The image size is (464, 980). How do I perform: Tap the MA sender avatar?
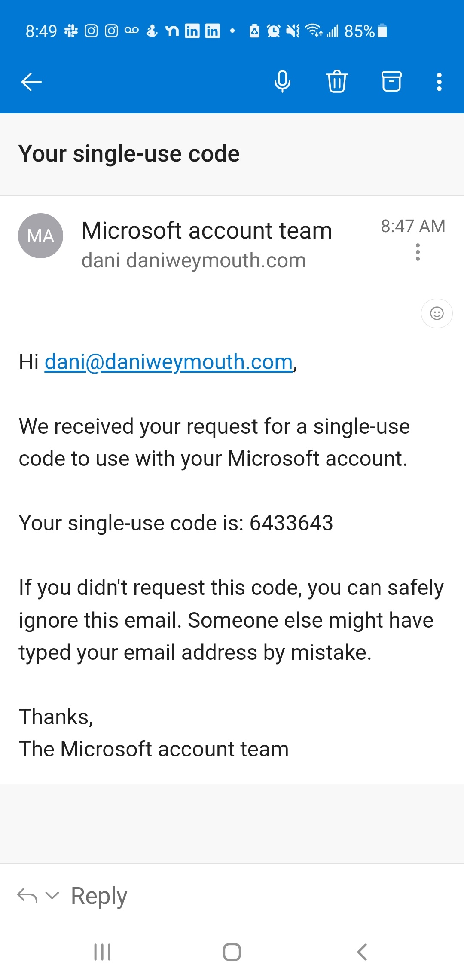coord(40,236)
